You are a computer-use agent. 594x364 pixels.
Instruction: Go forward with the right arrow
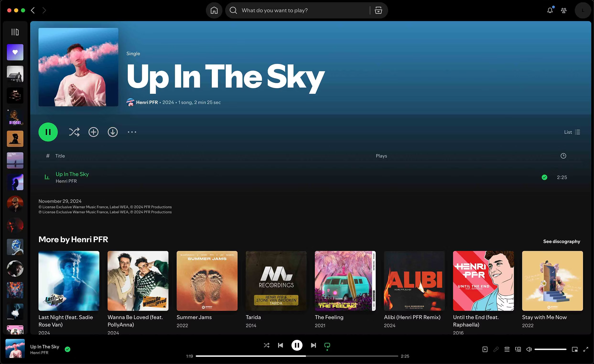(44, 10)
